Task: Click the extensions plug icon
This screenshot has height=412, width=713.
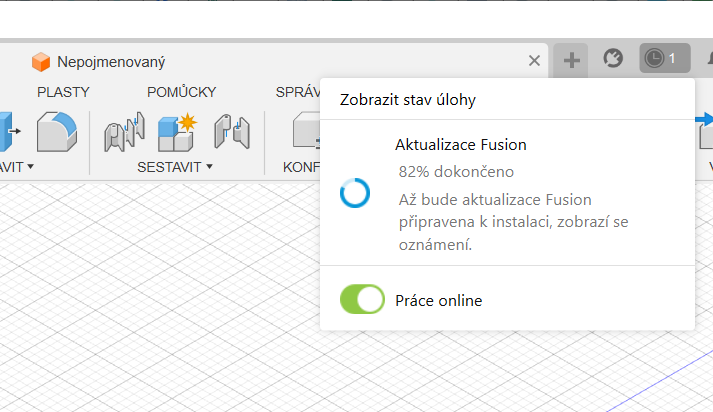Action: 613,59
